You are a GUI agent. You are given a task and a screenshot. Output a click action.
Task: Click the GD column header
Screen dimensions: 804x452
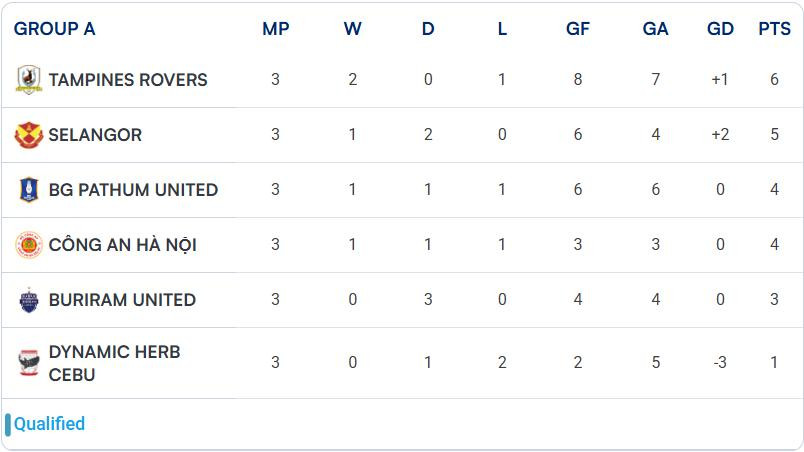point(720,29)
